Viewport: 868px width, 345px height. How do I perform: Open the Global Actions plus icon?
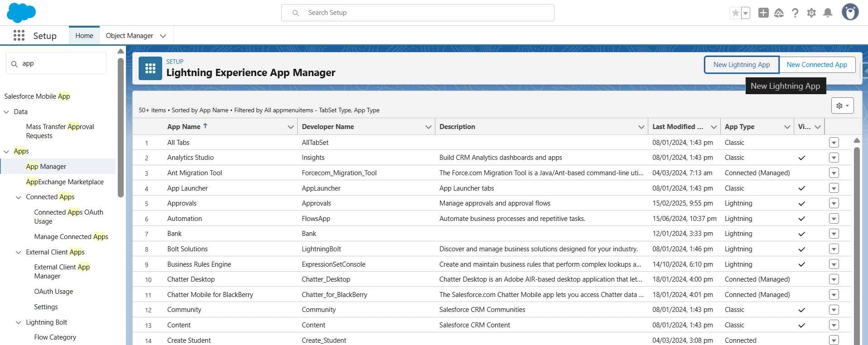click(763, 13)
